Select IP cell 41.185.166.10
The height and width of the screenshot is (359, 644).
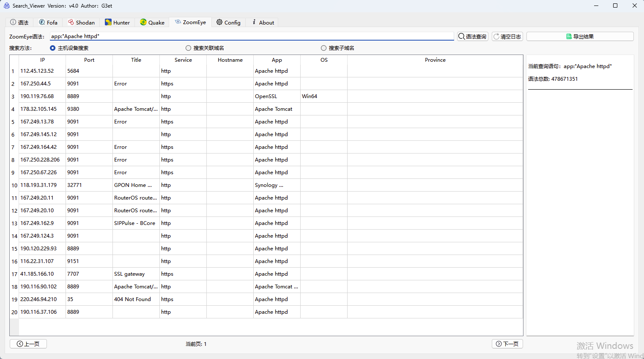[42, 274]
